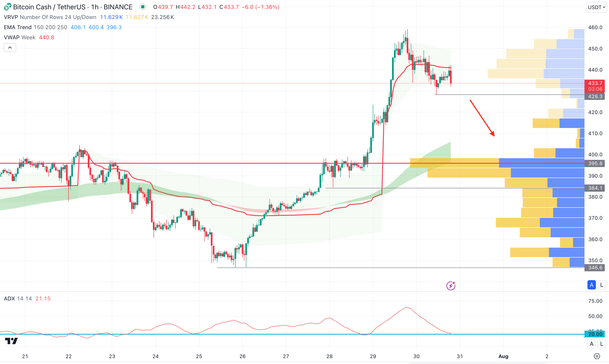Click the 384.1 horizontal line price label
Viewport: 609px width, 364px height.
pos(595,188)
